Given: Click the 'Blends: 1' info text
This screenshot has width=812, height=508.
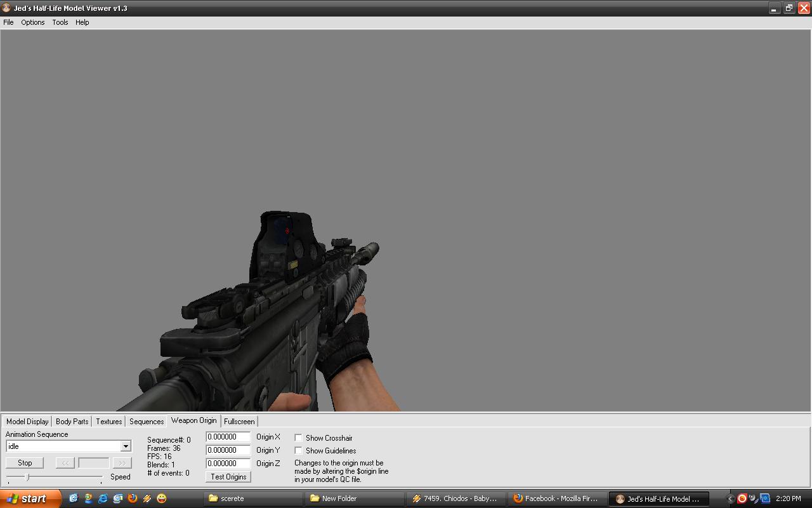Looking at the screenshot, I should coord(161,465).
